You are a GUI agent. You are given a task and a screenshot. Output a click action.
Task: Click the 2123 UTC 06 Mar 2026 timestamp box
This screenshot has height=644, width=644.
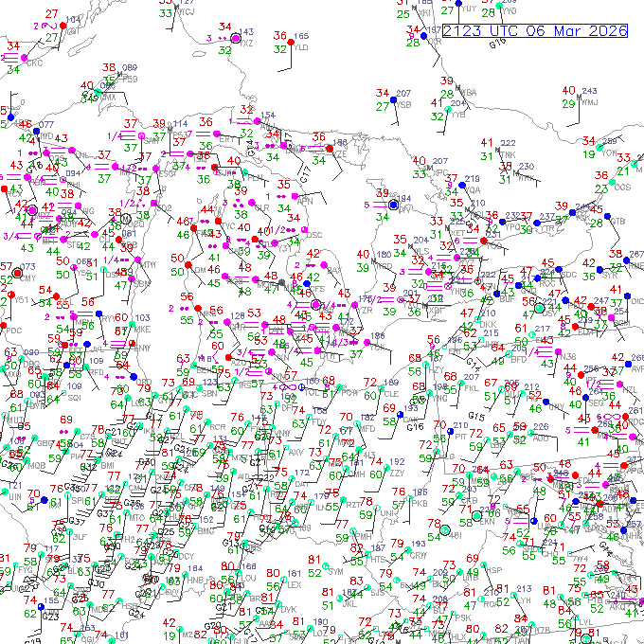[x=535, y=31]
